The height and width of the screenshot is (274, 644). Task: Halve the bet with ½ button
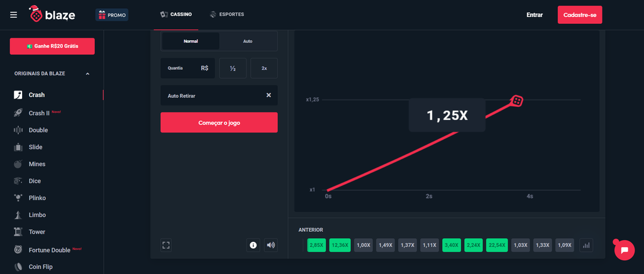tap(233, 68)
